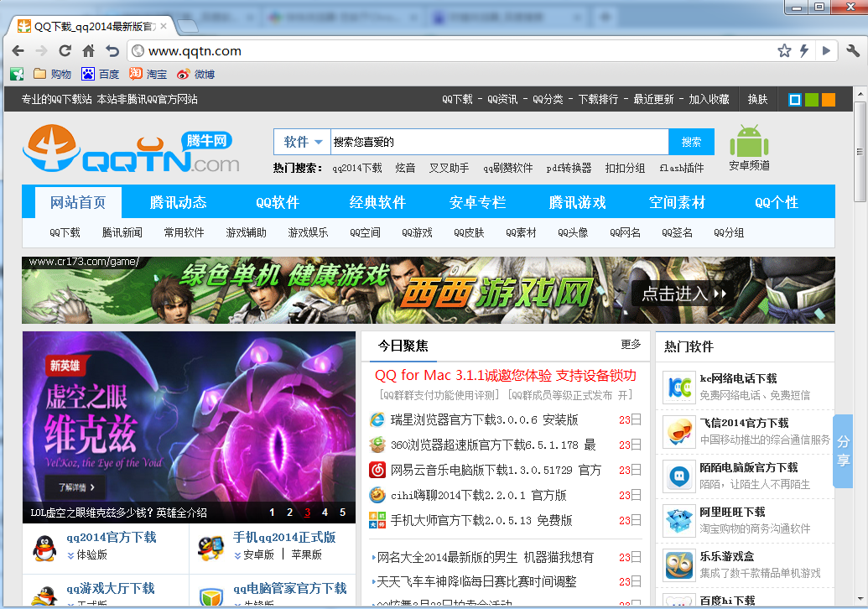Image resolution: width=868 pixels, height=609 pixels.
Task: Click the 分享 side tab
Action: [843, 450]
